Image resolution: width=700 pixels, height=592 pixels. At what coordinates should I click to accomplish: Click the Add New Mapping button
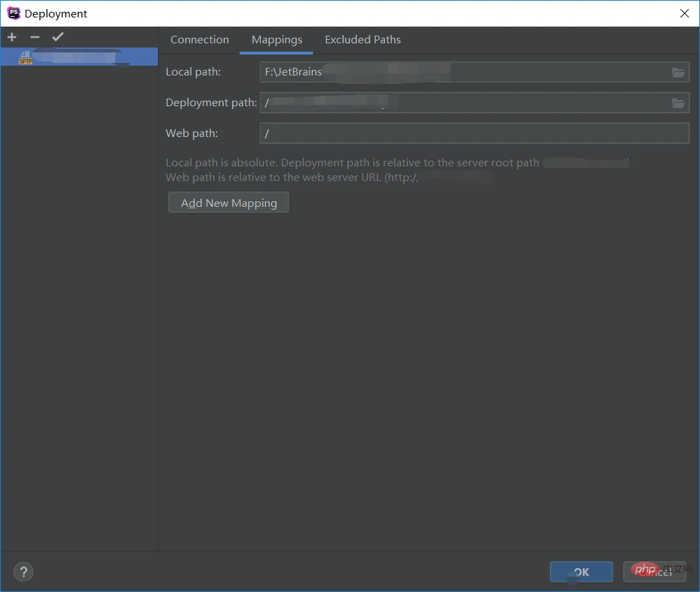[x=228, y=203]
